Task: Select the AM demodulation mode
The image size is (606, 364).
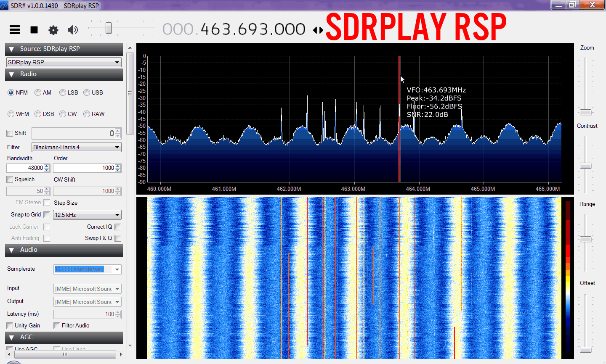Action: pyautogui.click(x=38, y=92)
